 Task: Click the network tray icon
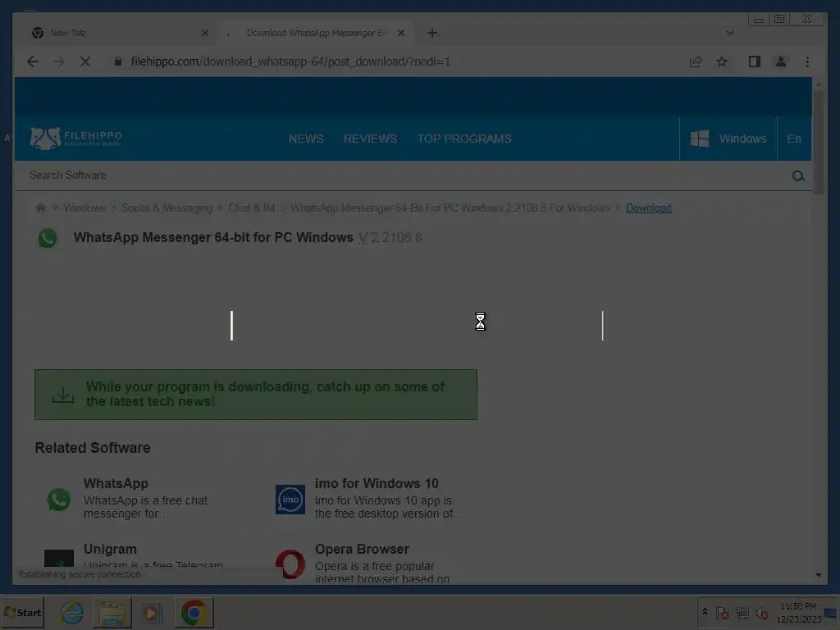tap(742, 613)
